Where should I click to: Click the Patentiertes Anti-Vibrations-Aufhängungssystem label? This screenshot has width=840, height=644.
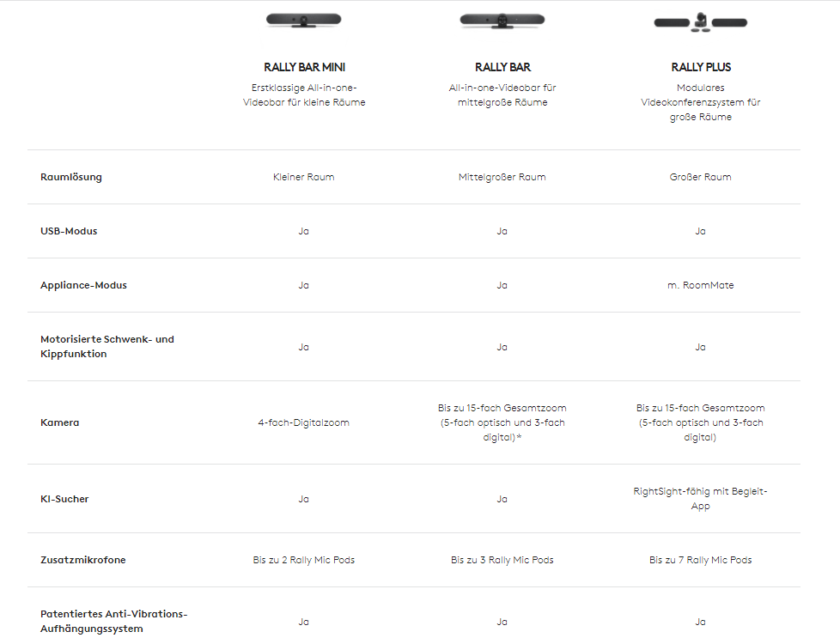[x=113, y=622]
